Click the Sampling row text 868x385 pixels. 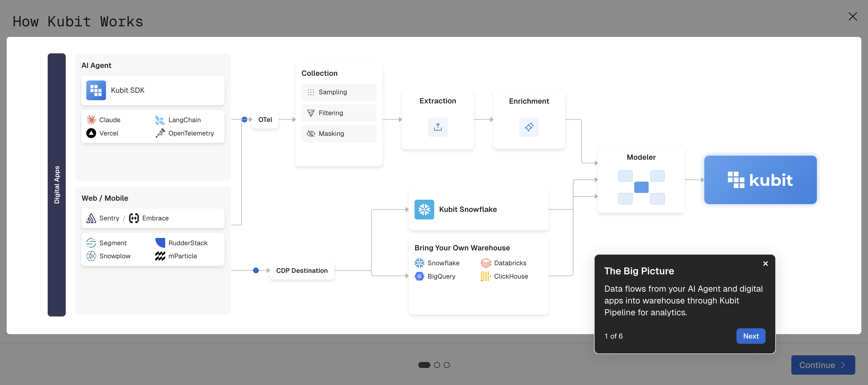[332, 92]
